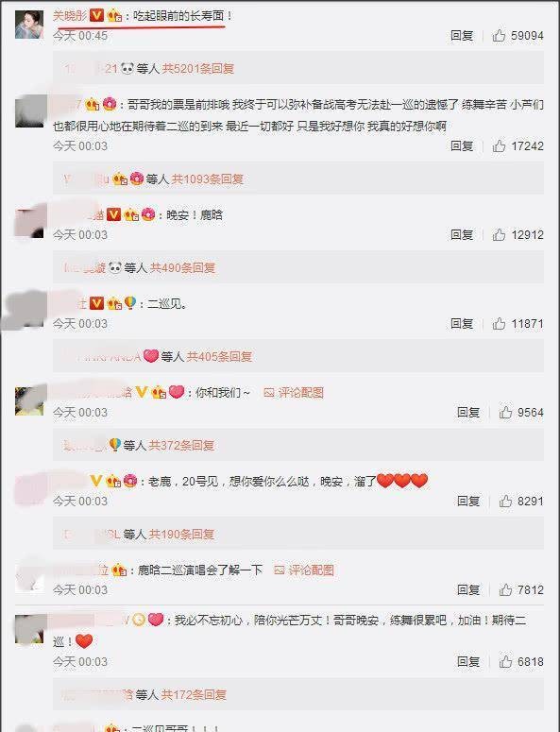
Task: Like the 晚安！鹿晗 comment
Action: coord(499,234)
